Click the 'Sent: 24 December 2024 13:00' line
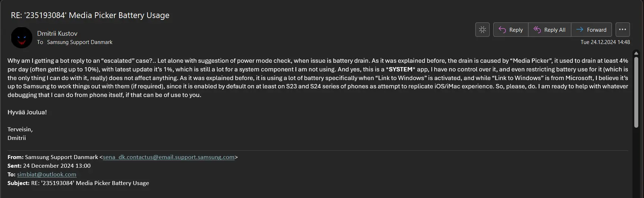This screenshot has width=644, height=198. click(49, 166)
